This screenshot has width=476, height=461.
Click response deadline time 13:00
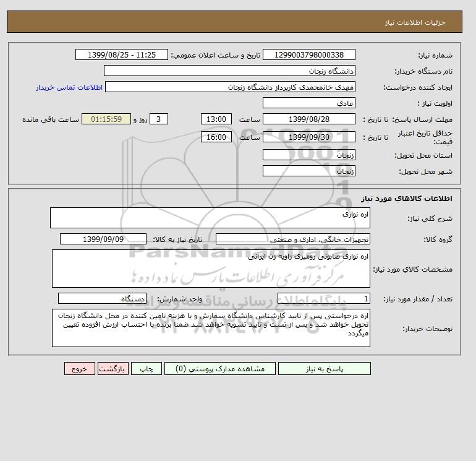[x=216, y=119]
